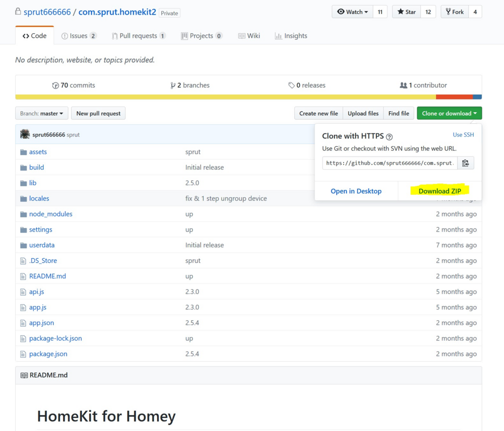504x431 pixels.
Task: Click the file icon beside api.js
Action: [23, 292]
